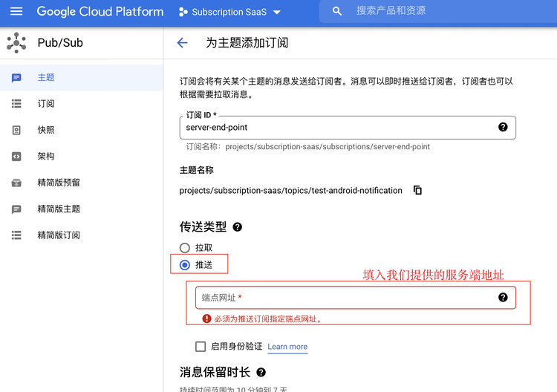Open 精简版主题 in the sidebar
This screenshot has height=392, width=557.
[82, 209]
